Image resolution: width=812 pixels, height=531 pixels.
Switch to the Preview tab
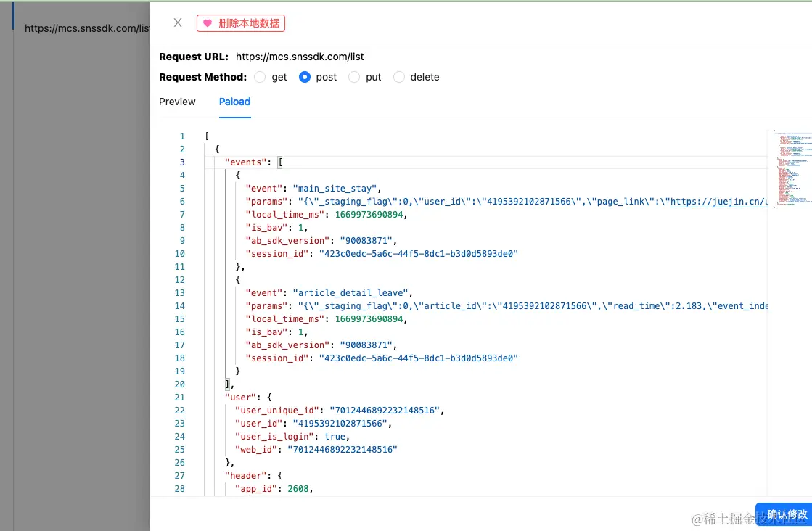[x=177, y=102]
